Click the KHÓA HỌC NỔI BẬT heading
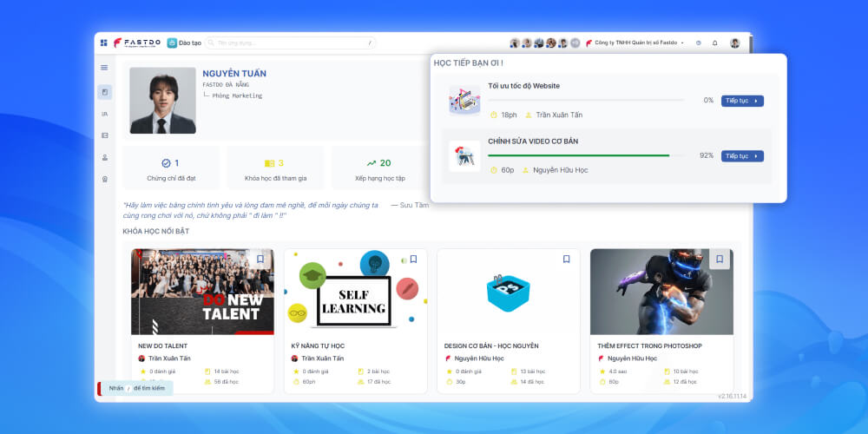 [156, 232]
